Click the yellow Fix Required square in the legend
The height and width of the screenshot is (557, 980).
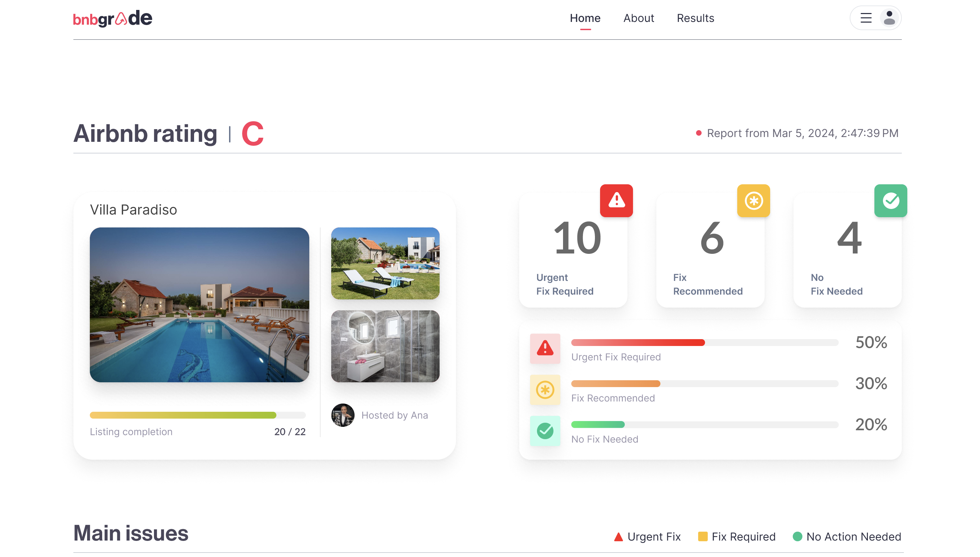703,537
